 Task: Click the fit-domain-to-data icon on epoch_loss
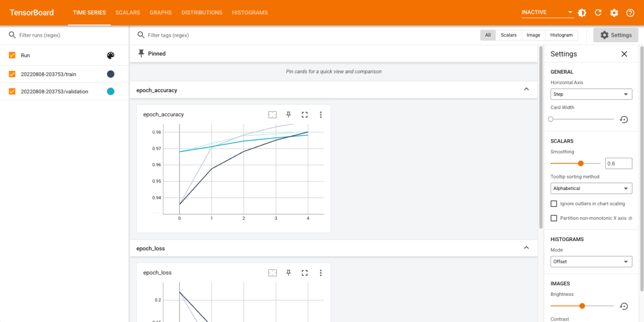tap(272, 272)
